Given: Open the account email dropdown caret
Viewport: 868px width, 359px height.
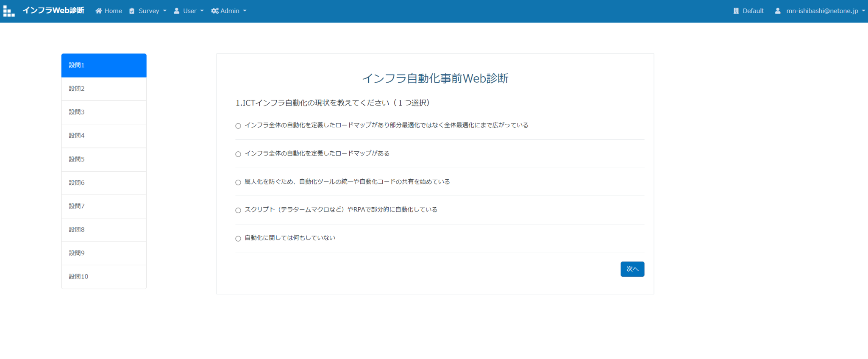Looking at the screenshot, I should (x=863, y=11).
